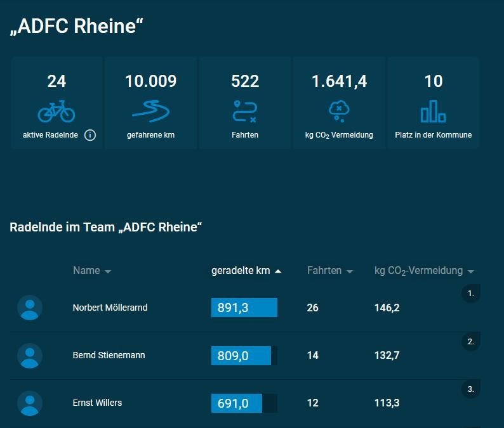Screen dimensions: 504x428
Task: Click the CO2 cloud icon
Action: pyautogui.click(x=339, y=111)
